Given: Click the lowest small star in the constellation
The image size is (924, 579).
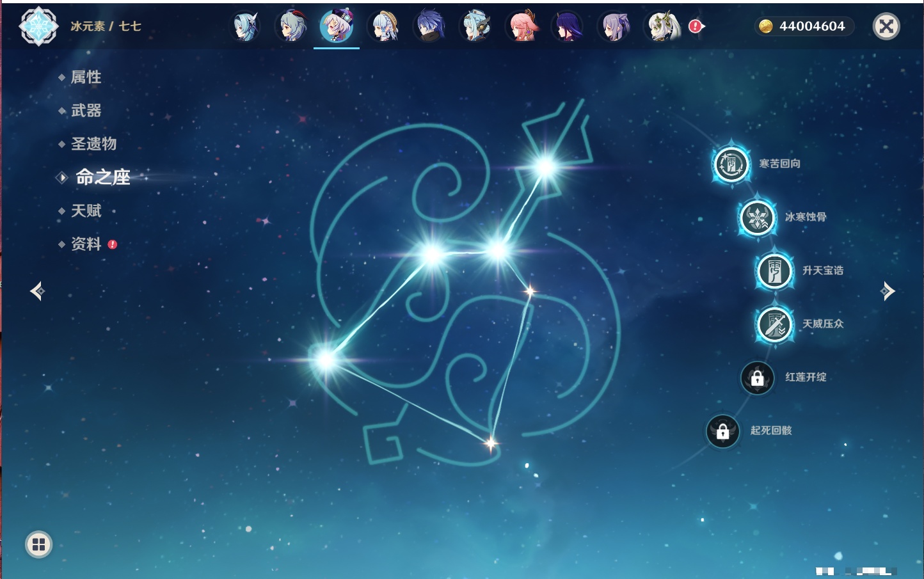Looking at the screenshot, I should [x=491, y=443].
